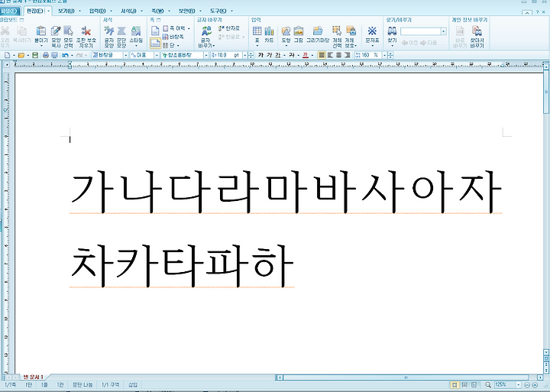Click the 찾기 binoculars icon

click(x=392, y=31)
